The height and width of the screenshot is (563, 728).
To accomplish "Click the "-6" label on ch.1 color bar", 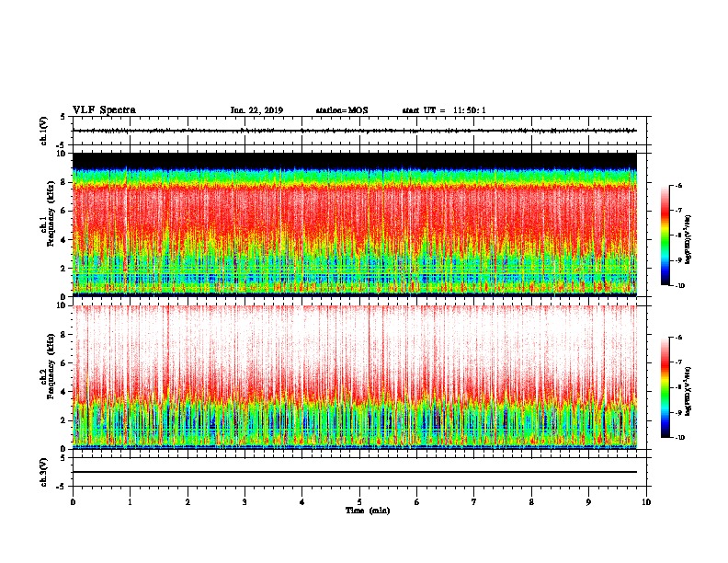I will click(x=678, y=186).
